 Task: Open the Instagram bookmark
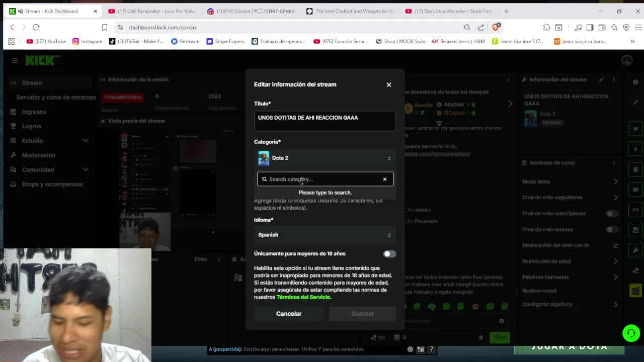click(87, 41)
